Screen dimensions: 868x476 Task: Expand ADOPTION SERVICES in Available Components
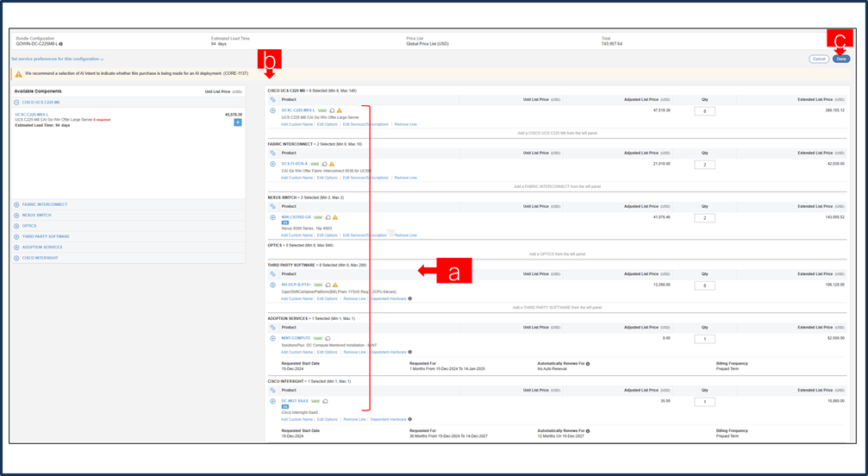pyautogui.click(x=16, y=247)
